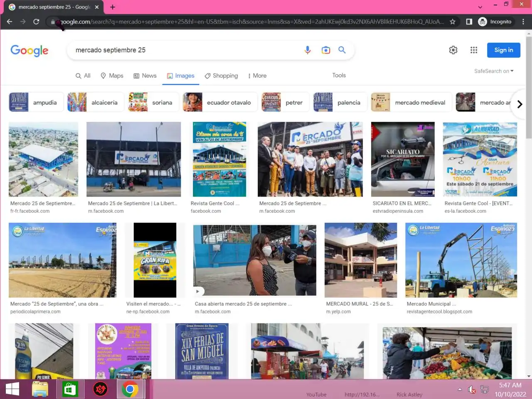The height and width of the screenshot is (399, 532).
Task: Click the site lock icon
Action: click(x=53, y=22)
